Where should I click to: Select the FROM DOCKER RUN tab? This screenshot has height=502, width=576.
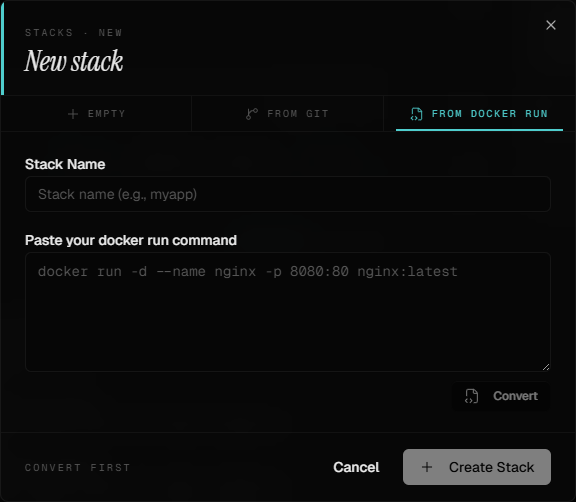(x=479, y=114)
